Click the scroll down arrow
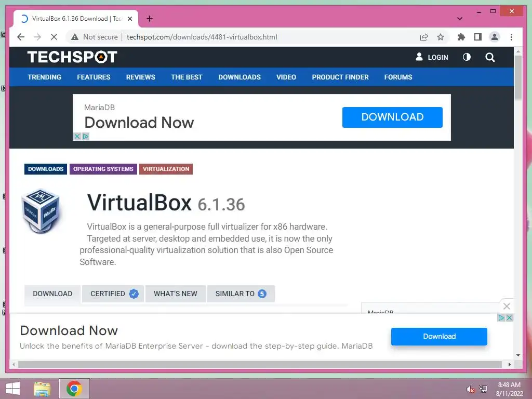This screenshot has width=532, height=399. [518, 355]
